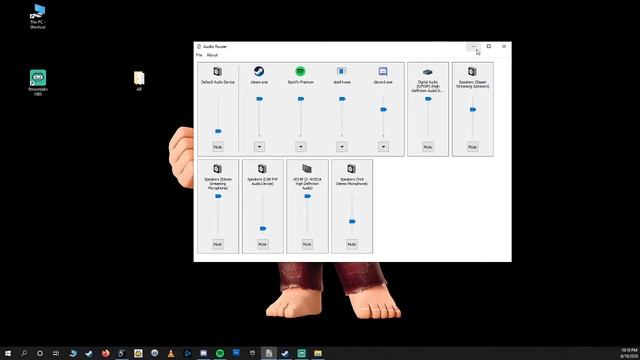Click the Digital Audio (S/PDIF) volume handle

[x=428, y=99]
